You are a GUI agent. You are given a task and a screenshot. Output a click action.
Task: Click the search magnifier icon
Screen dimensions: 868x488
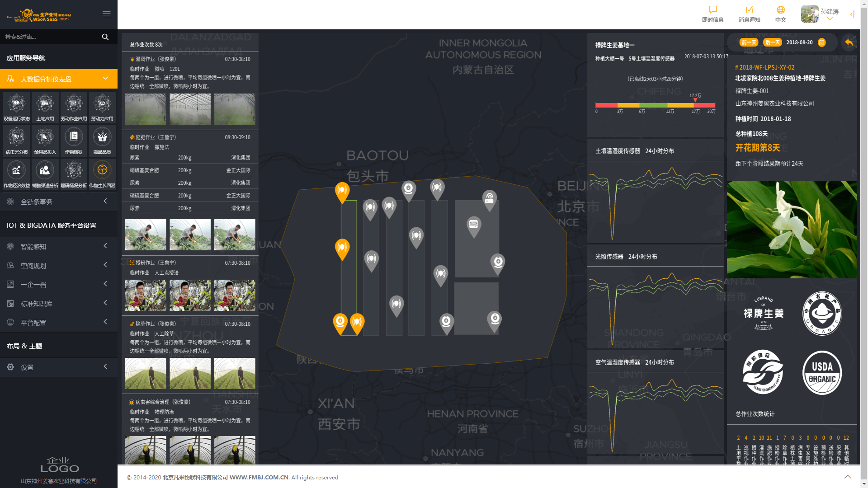click(x=105, y=37)
